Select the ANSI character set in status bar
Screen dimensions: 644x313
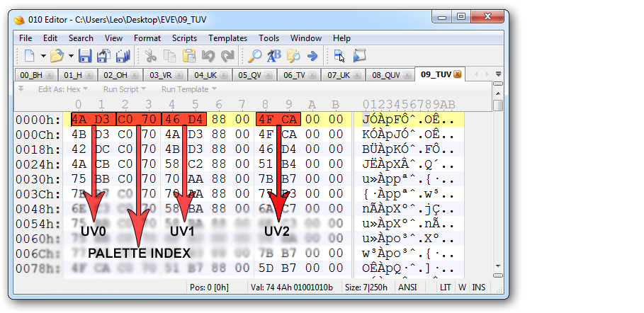[x=407, y=287]
